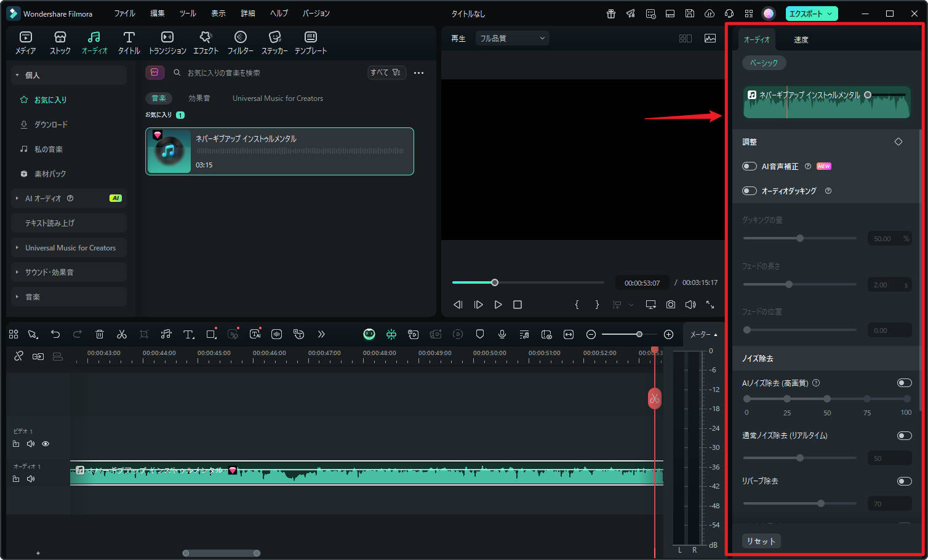The image size is (928, 560).
Task: Click the gift icon in title bar
Action: pos(611,14)
